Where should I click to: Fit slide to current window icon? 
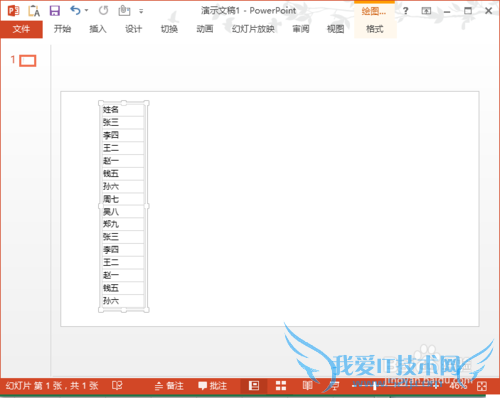point(482,386)
